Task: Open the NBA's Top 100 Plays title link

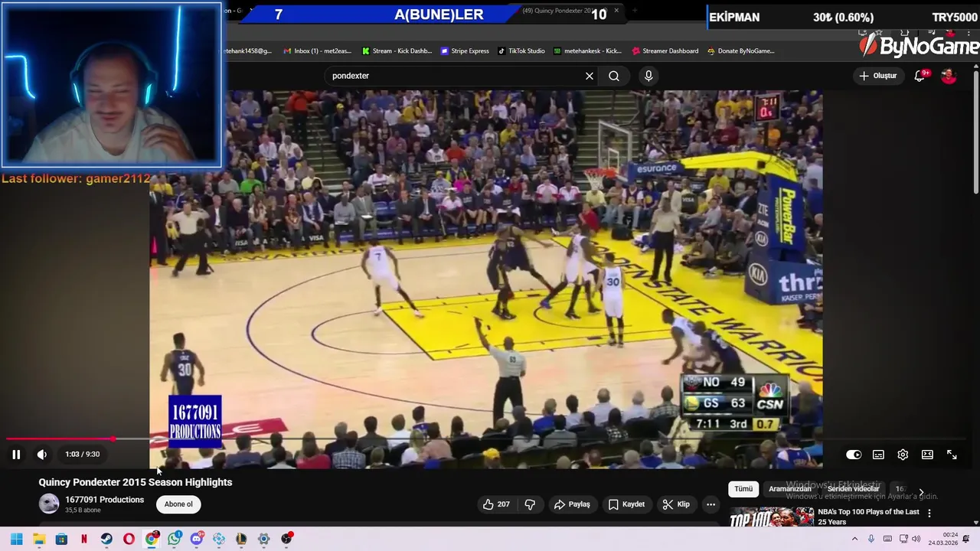Action: click(868, 517)
